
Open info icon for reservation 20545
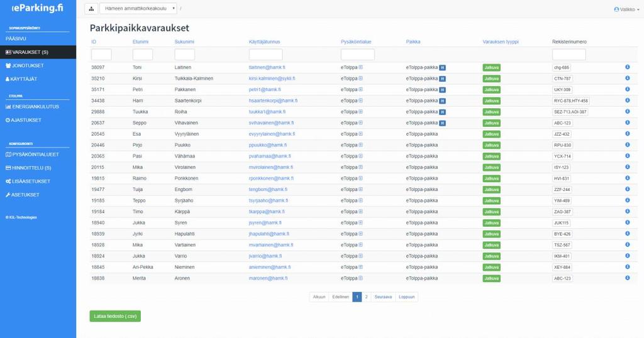[x=628, y=133]
